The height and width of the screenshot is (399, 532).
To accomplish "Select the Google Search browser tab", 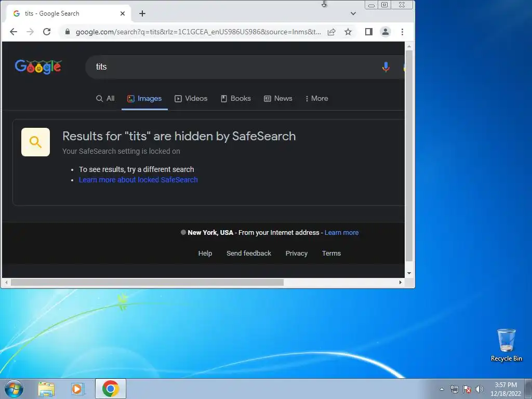I will coord(69,14).
